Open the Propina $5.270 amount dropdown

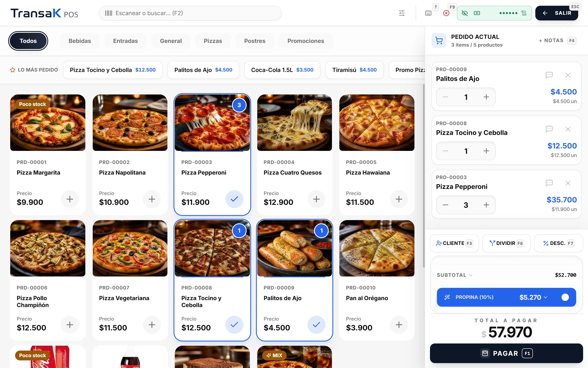click(533, 297)
